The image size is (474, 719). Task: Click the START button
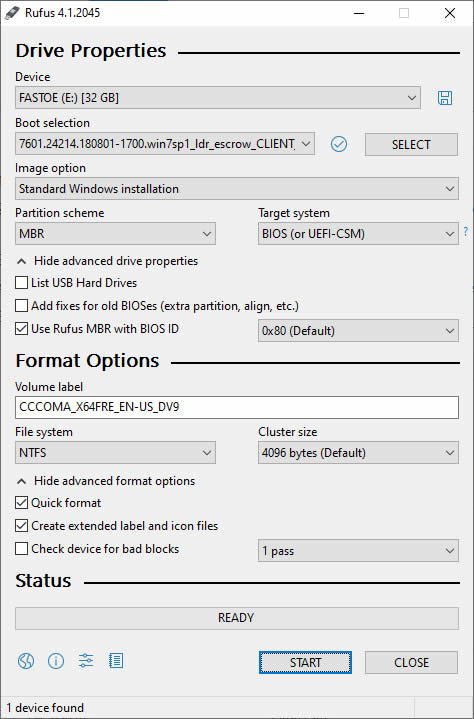305,663
